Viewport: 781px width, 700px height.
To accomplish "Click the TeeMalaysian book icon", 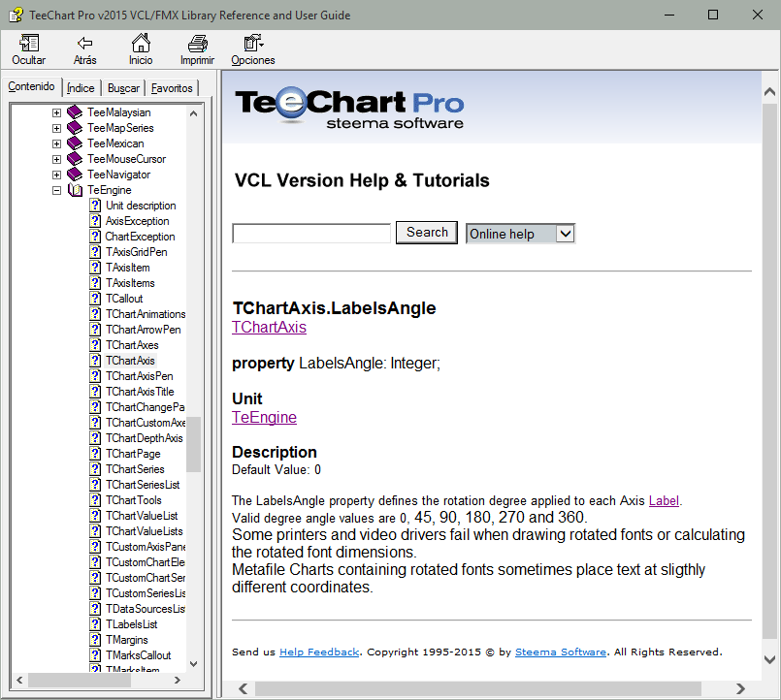I will click(75, 112).
